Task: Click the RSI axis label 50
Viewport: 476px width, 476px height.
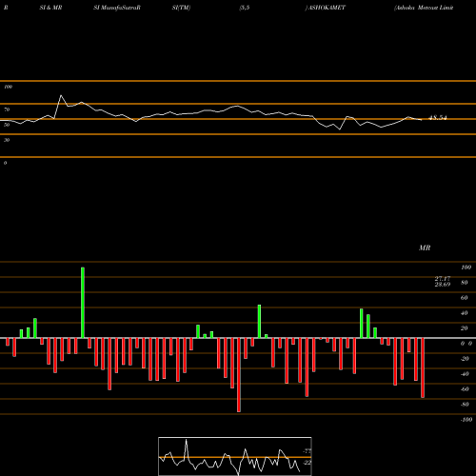Action: [x=7, y=125]
